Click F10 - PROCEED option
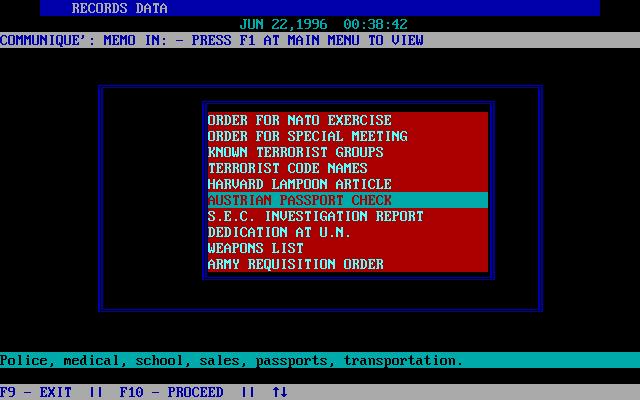The height and width of the screenshot is (400, 640). coord(171,392)
